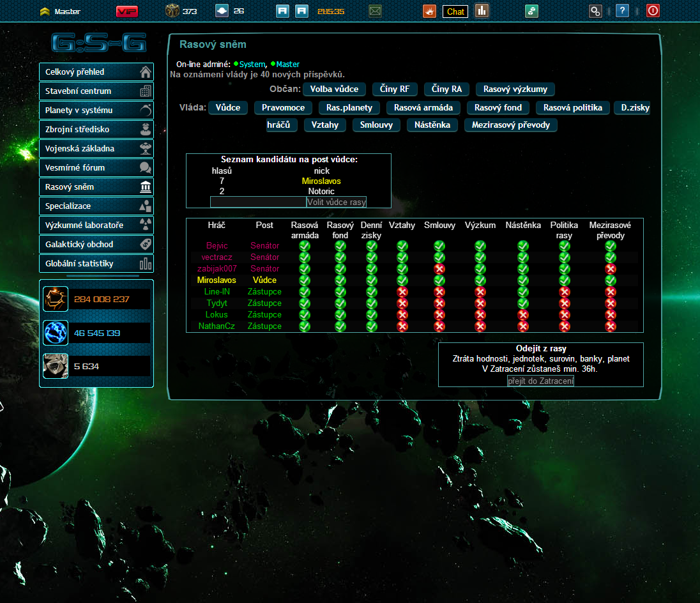Open the Nástěnka tab

coord(432,125)
